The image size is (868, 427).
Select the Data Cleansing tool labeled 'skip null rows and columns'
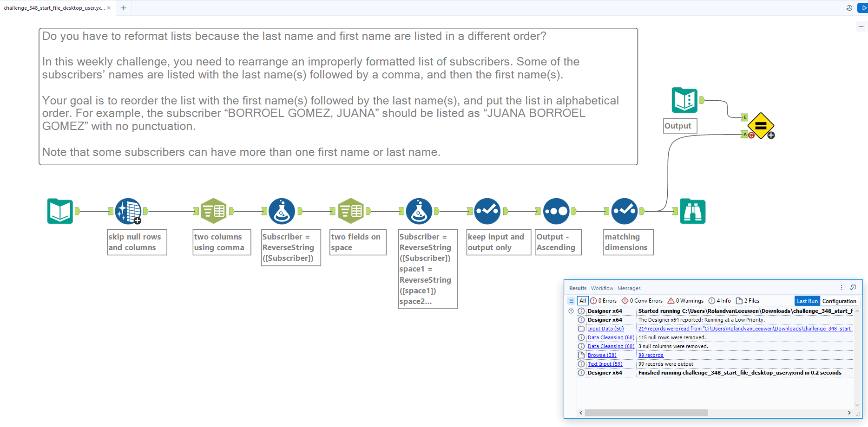[x=128, y=211]
